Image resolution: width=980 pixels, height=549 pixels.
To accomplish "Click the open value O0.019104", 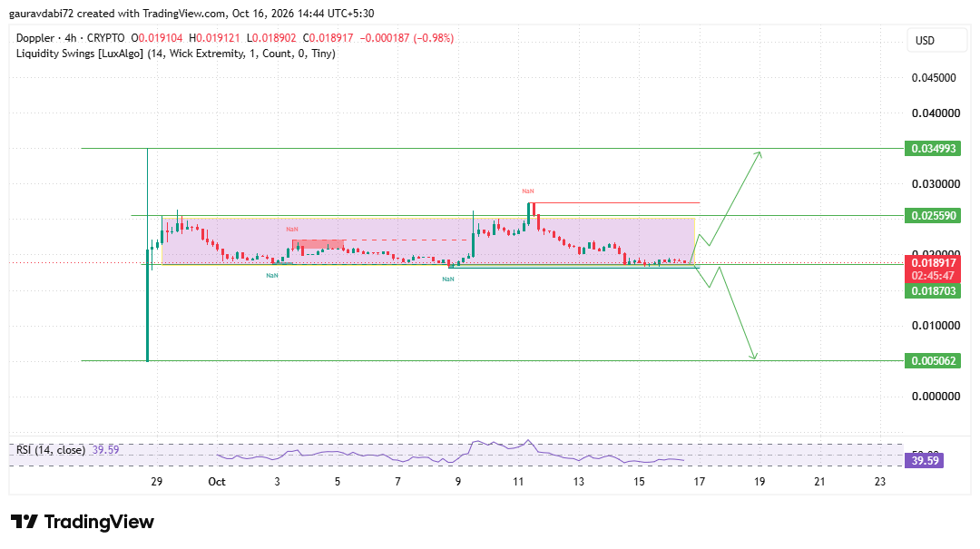I will pyautogui.click(x=157, y=38).
